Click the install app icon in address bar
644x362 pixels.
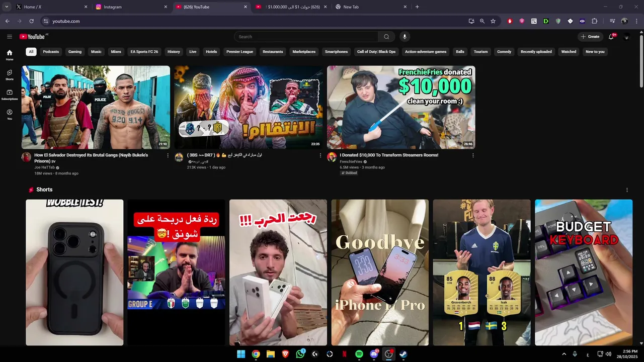(x=471, y=21)
